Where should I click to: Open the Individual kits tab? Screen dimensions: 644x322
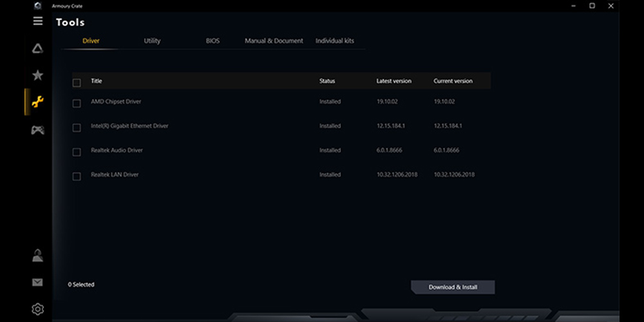coord(335,41)
